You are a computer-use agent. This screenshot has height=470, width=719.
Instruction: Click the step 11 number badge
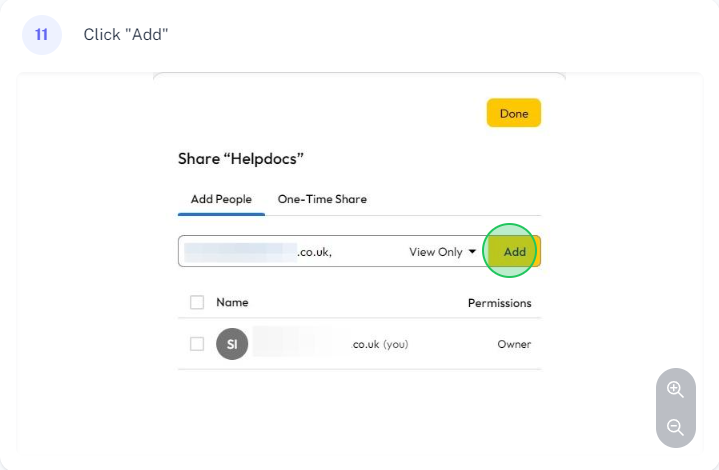pyautogui.click(x=42, y=35)
